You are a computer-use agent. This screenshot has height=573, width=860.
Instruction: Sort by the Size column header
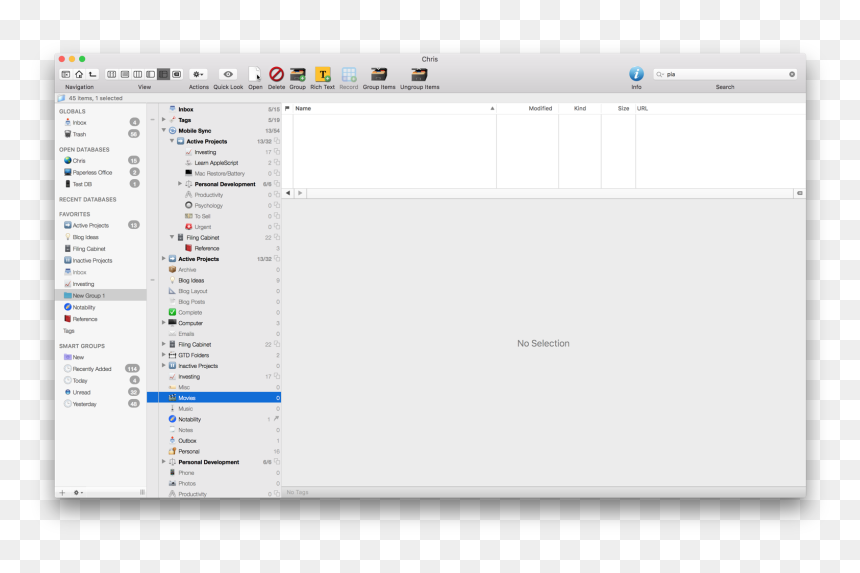point(618,109)
